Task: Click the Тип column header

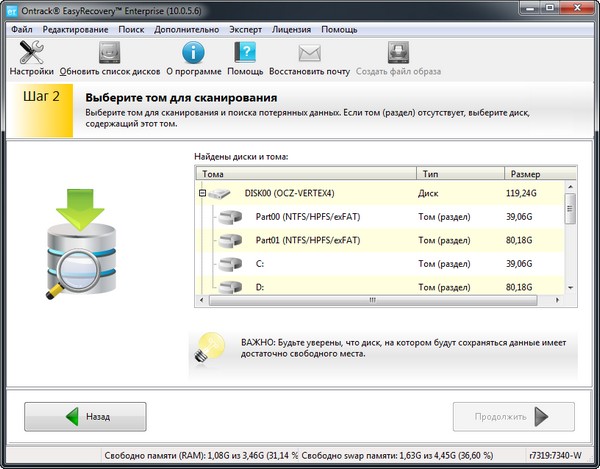Action: [458, 173]
